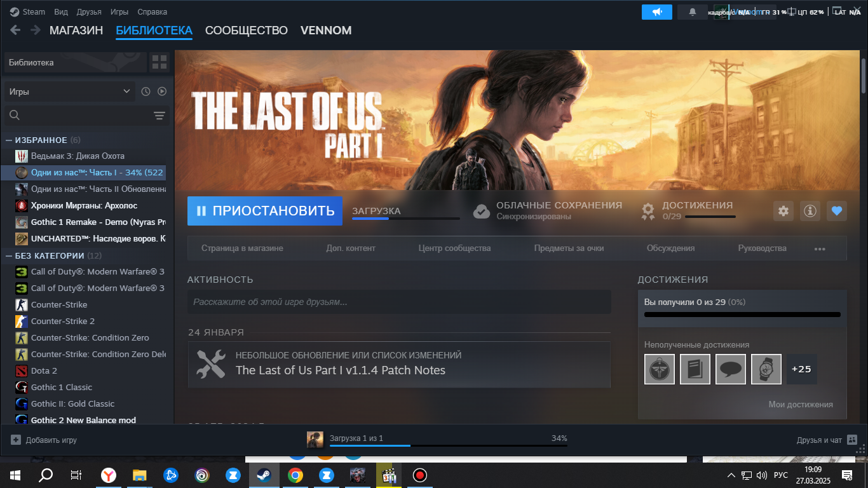Open Центр сообщества link
This screenshot has width=868, height=488.
click(455, 248)
